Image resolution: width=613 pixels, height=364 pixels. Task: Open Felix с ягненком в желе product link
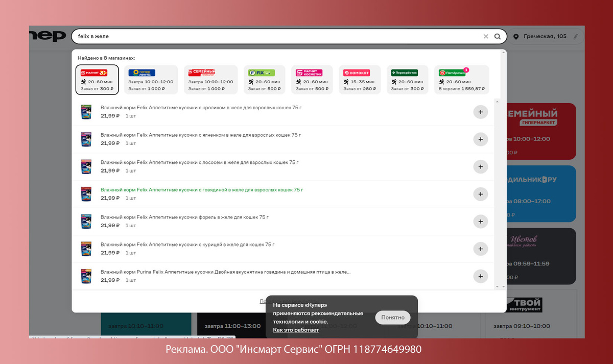tap(201, 135)
